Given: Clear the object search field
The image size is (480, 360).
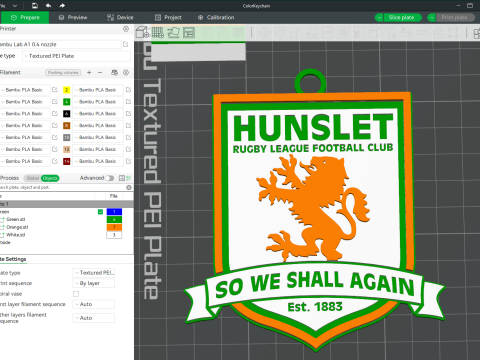Looking at the screenshot, I should tap(129, 187).
